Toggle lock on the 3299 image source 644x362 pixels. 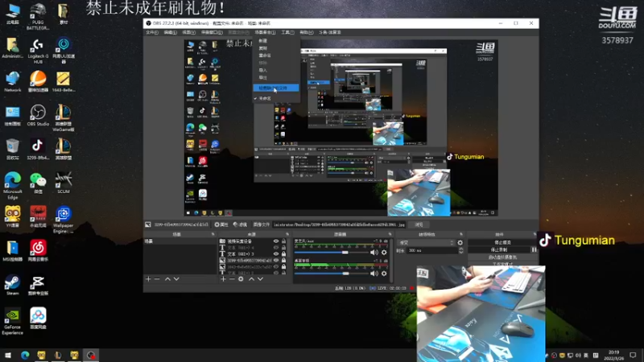pos(283,260)
